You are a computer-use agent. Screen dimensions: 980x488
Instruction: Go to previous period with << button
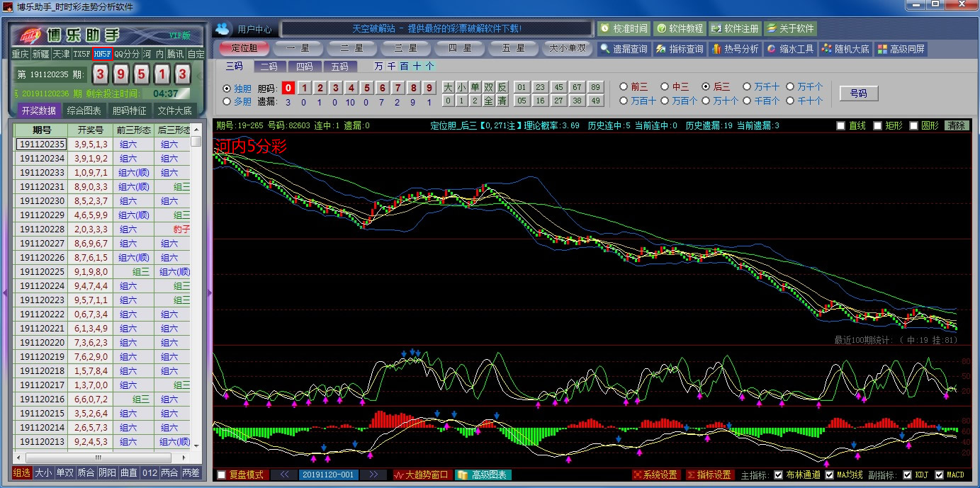283,475
